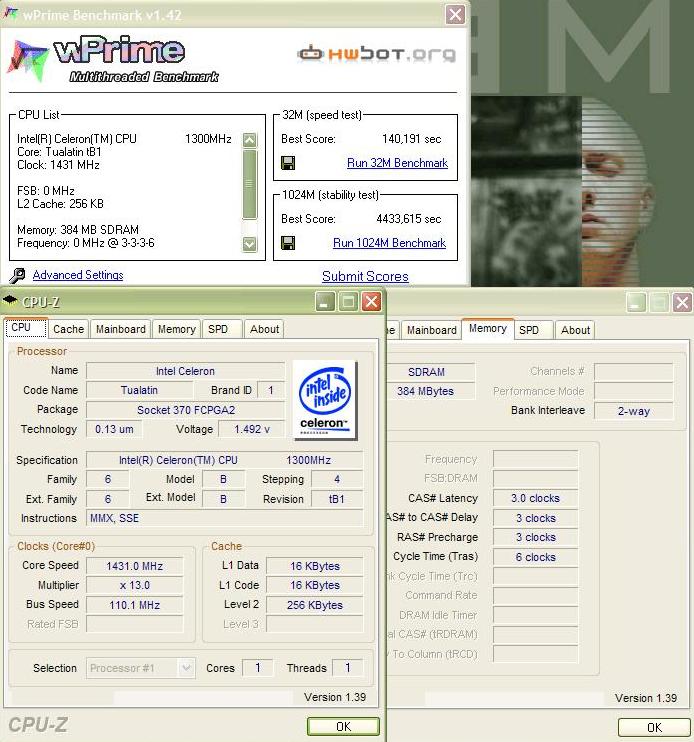Maximize the front CPU-Z window
The height and width of the screenshot is (742, 694).
click(349, 301)
